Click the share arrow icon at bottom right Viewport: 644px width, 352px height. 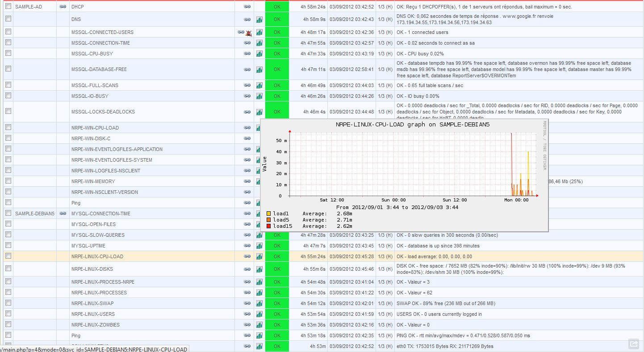pos(633,344)
